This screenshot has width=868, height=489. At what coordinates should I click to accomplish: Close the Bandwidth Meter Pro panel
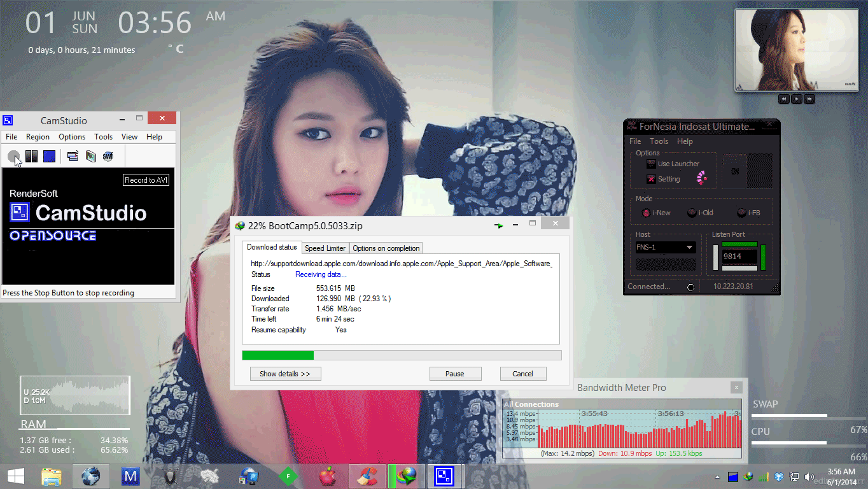736,387
